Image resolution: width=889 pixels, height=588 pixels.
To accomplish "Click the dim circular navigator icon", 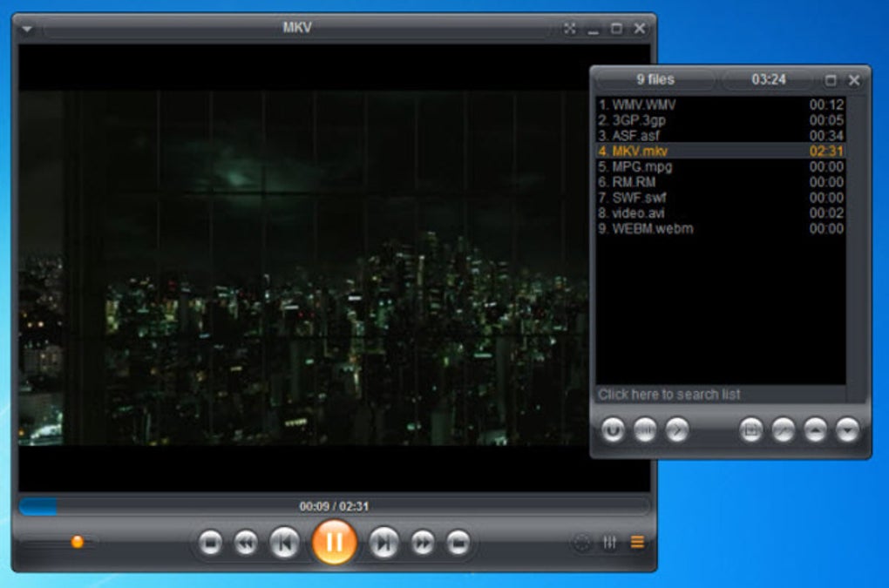I will pyautogui.click(x=581, y=542).
